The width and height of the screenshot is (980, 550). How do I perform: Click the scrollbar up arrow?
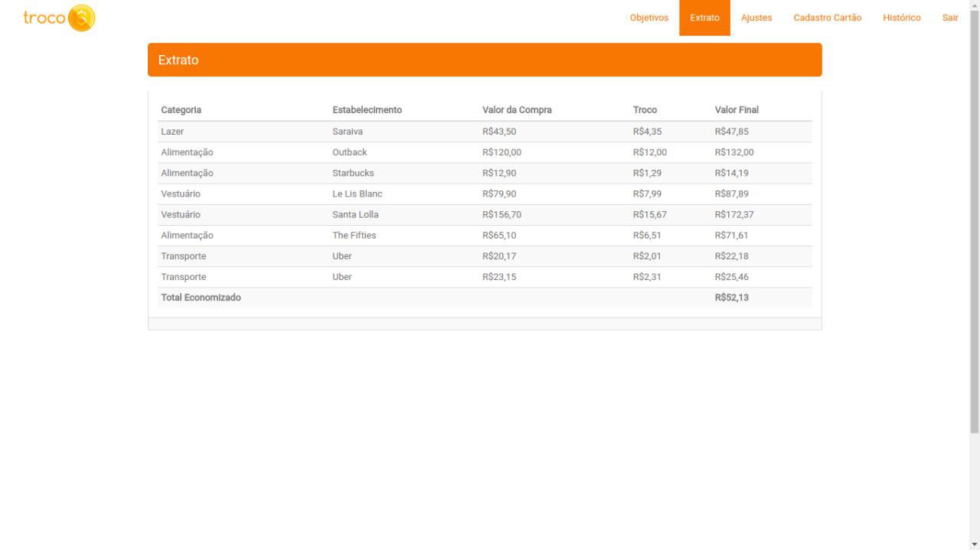coord(974,5)
